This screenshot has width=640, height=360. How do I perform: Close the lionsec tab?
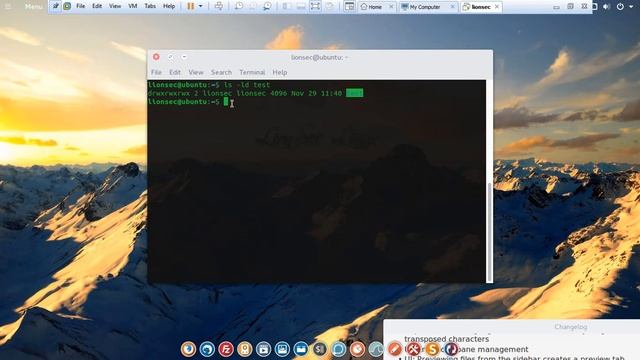tap(497, 7)
